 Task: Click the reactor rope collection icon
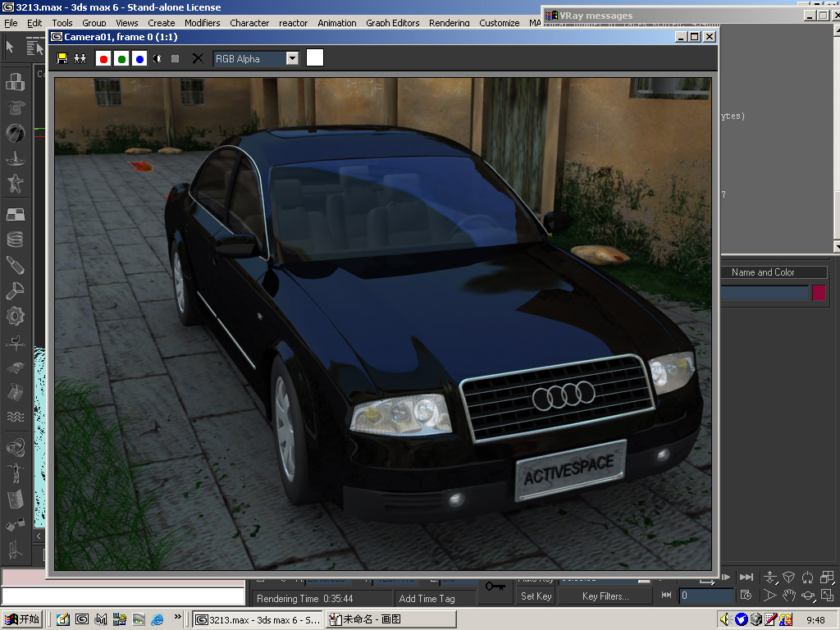click(x=15, y=158)
